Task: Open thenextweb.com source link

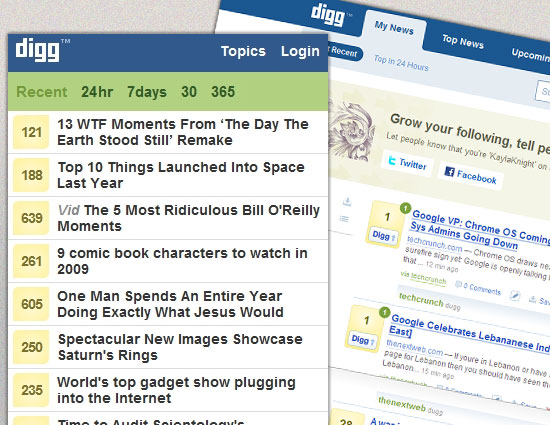Action: [415, 347]
